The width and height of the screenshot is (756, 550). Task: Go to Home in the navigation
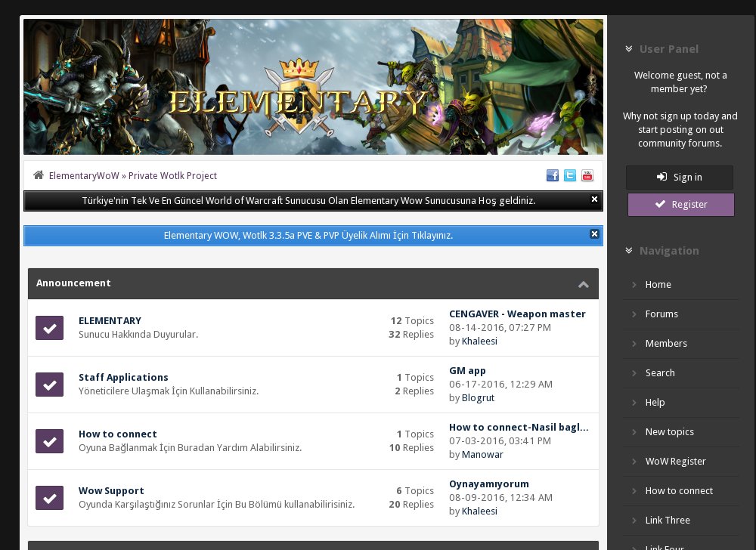pos(658,285)
